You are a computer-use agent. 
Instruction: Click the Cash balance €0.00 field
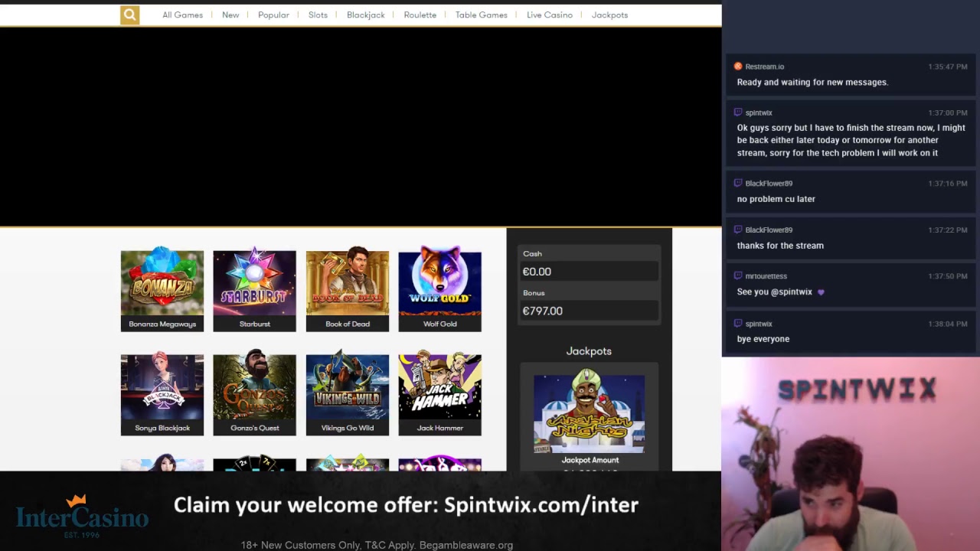pyautogui.click(x=589, y=272)
